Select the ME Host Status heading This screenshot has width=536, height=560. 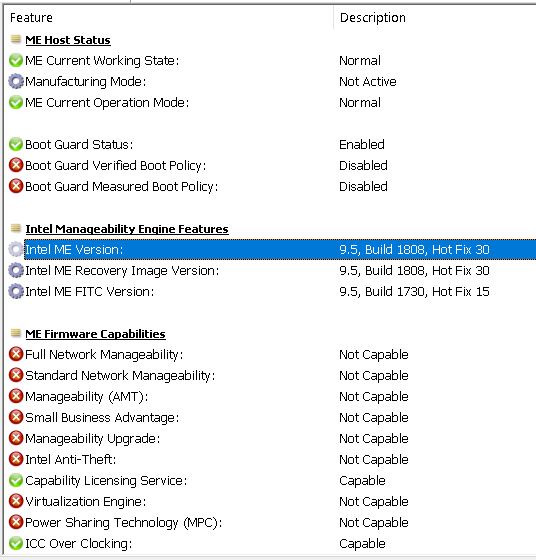point(68,40)
